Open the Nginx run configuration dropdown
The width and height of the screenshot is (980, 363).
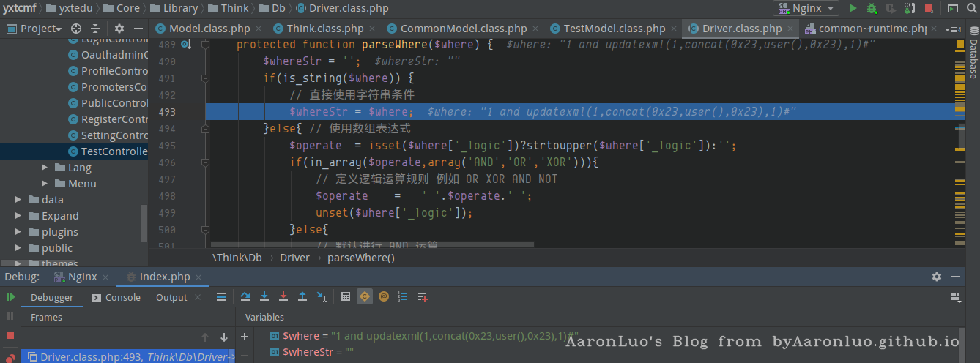tap(806, 9)
